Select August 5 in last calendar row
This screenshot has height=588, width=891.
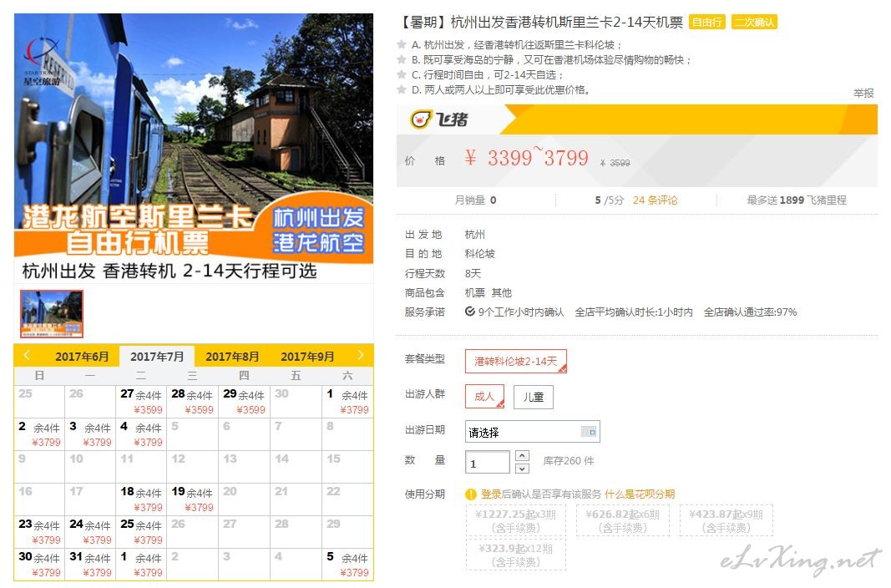point(347,565)
